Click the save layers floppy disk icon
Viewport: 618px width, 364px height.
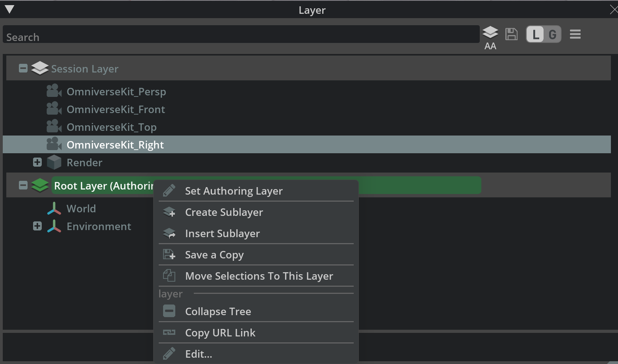coord(511,34)
